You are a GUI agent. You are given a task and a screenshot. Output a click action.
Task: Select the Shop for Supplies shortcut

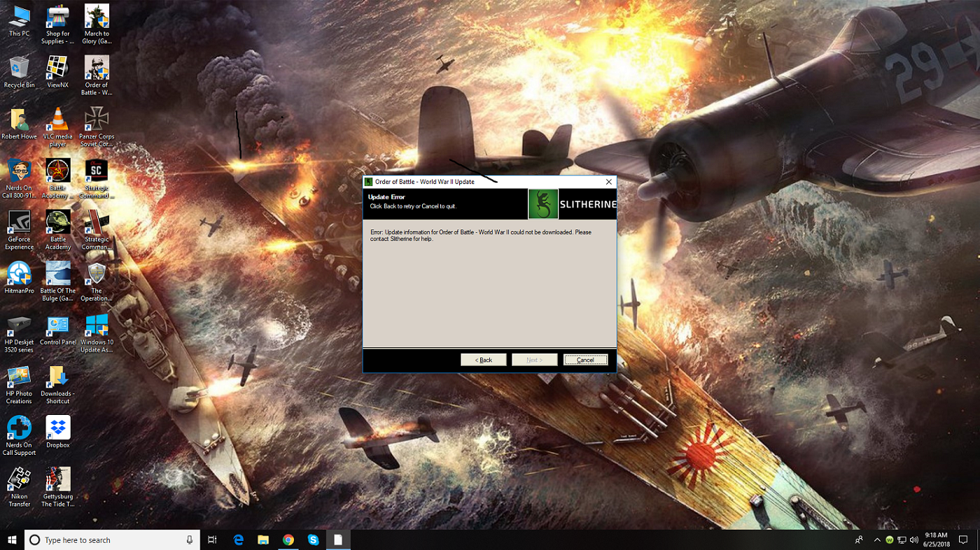coord(57,24)
